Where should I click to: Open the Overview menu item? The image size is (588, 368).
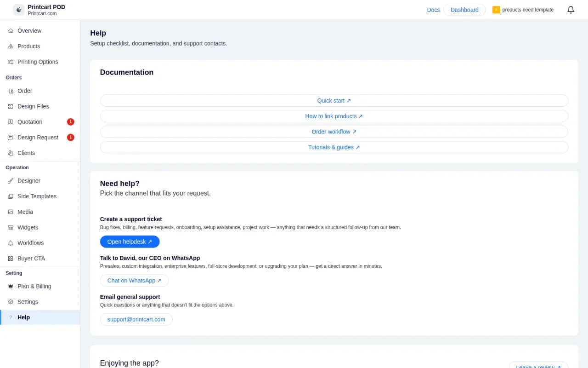tap(40, 31)
